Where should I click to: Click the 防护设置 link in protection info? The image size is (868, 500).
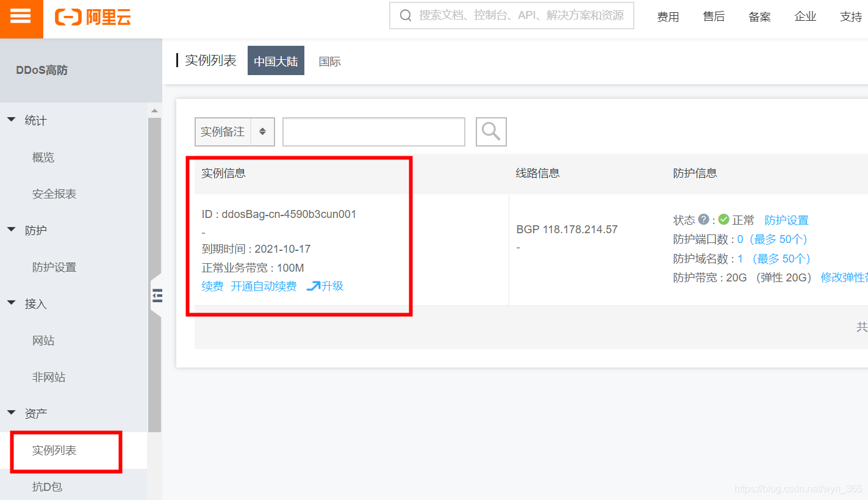coord(786,220)
